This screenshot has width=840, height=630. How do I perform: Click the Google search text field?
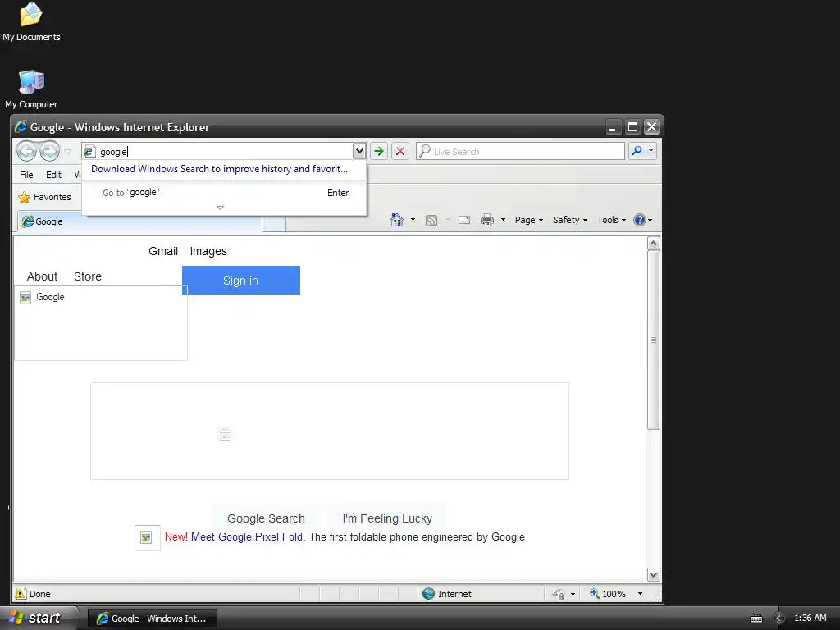click(330, 431)
